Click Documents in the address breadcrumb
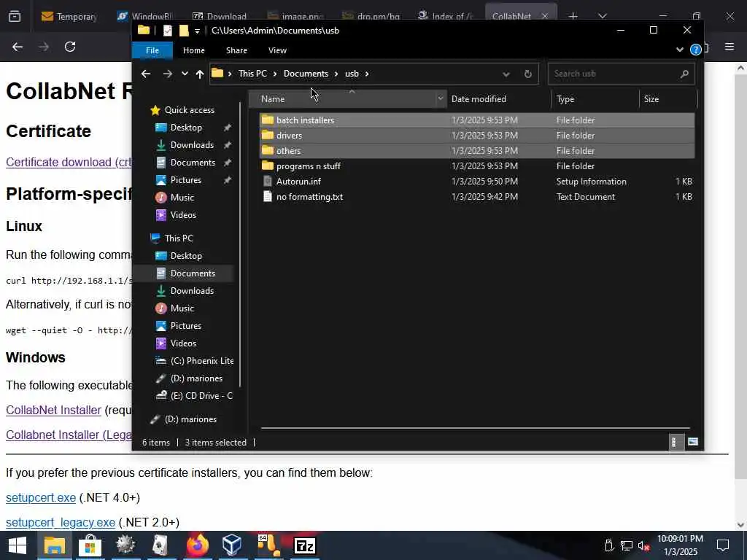Viewport: 747px width, 560px height. 306,74
